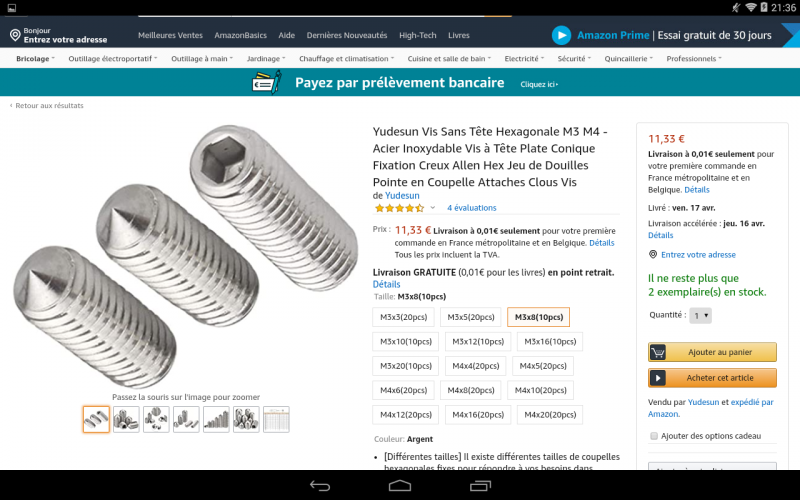Tap the Android back navigation icon
800x500 pixels.
click(x=320, y=486)
